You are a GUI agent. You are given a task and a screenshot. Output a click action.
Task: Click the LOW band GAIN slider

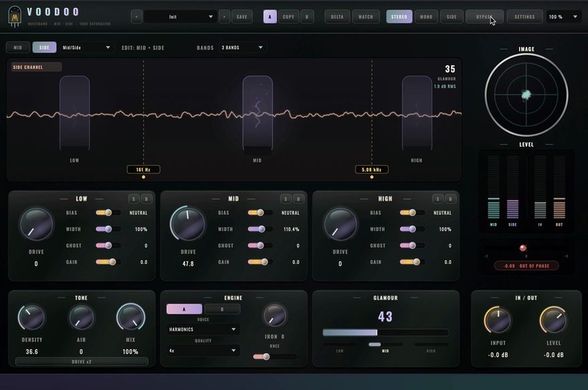click(x=108, y=262)
